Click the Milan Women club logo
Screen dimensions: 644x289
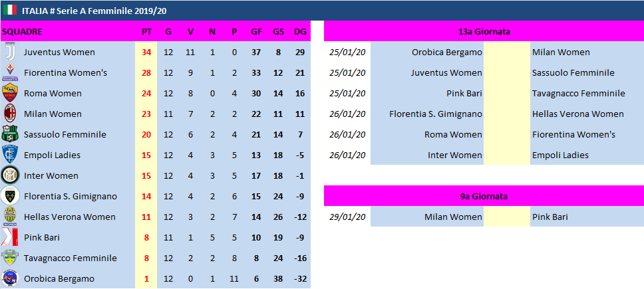[x=10, y=114]
